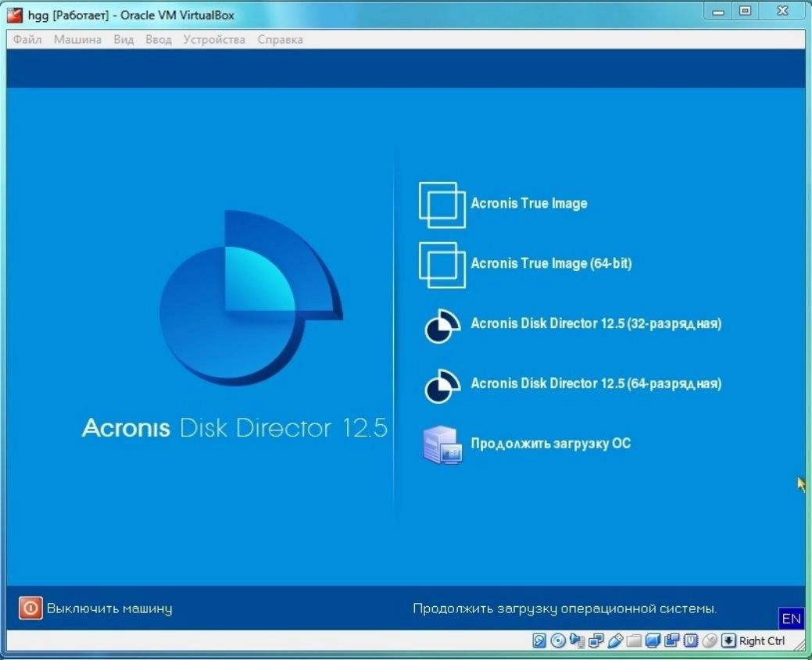The width and height of the screenshot is (812, 660).
Task: Open the Ввод menu
Action: click(x=159, y=39)
